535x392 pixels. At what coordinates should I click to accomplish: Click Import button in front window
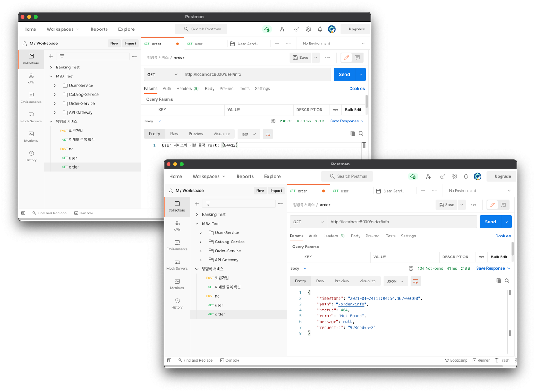[276, 191]
